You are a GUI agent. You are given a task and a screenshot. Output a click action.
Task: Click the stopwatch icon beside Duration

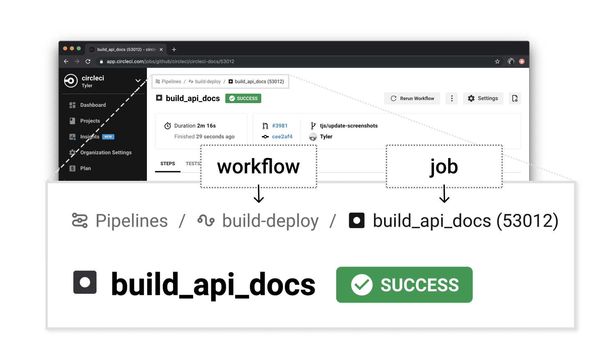[168, 126]
